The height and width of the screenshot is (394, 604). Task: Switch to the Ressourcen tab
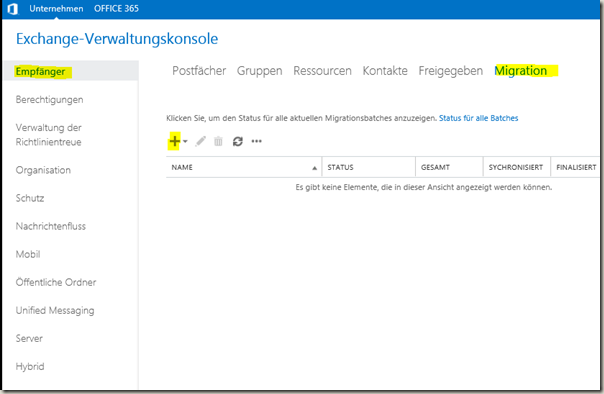point(322,71)
